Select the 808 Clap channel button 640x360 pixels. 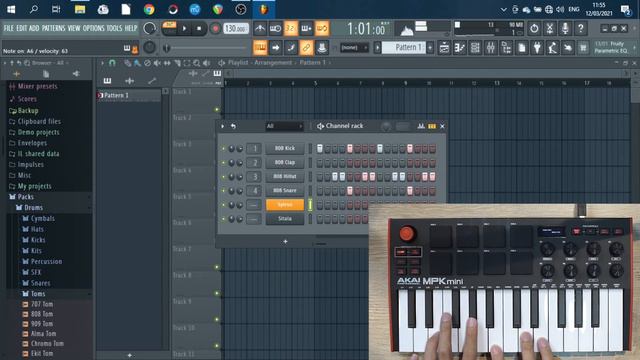[285, 162]
